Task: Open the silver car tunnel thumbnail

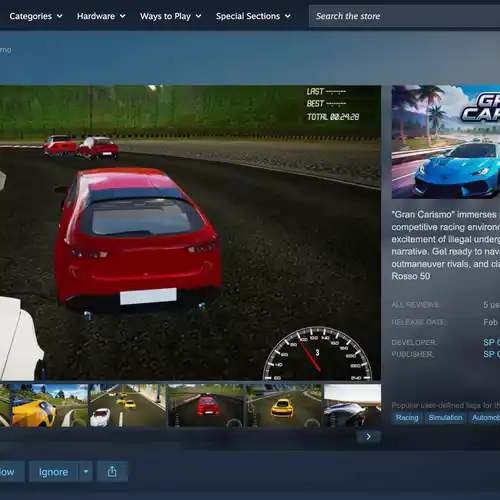Action: pos(352,405)
